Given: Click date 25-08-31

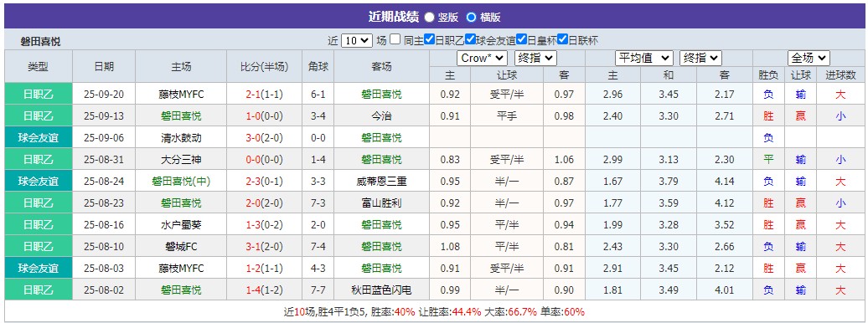Looking at the screenshot, I should click(x=104, y=160).
